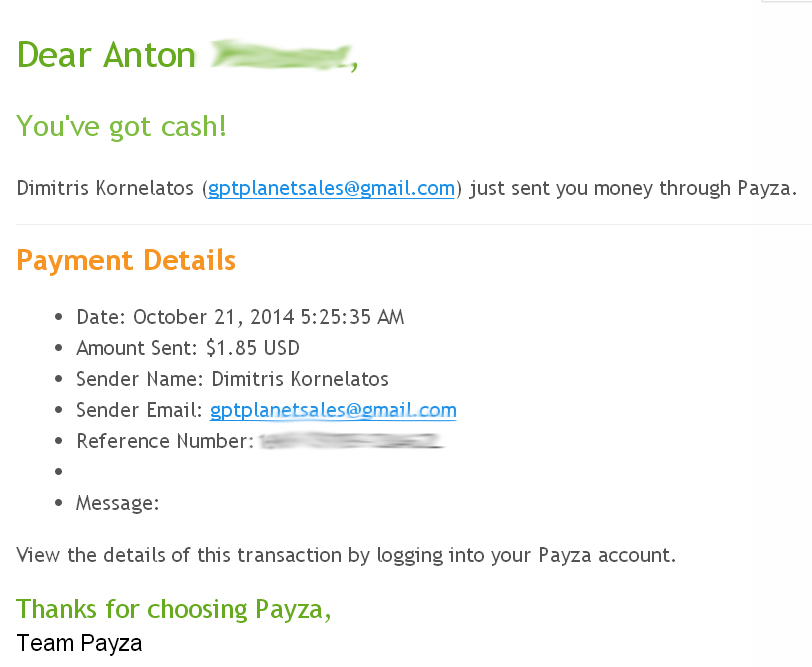Image resolution: width=812 pixels, height=667 pixels.
Task: Click the Date line showing October 21, 2014
Action: coord(240,317)
